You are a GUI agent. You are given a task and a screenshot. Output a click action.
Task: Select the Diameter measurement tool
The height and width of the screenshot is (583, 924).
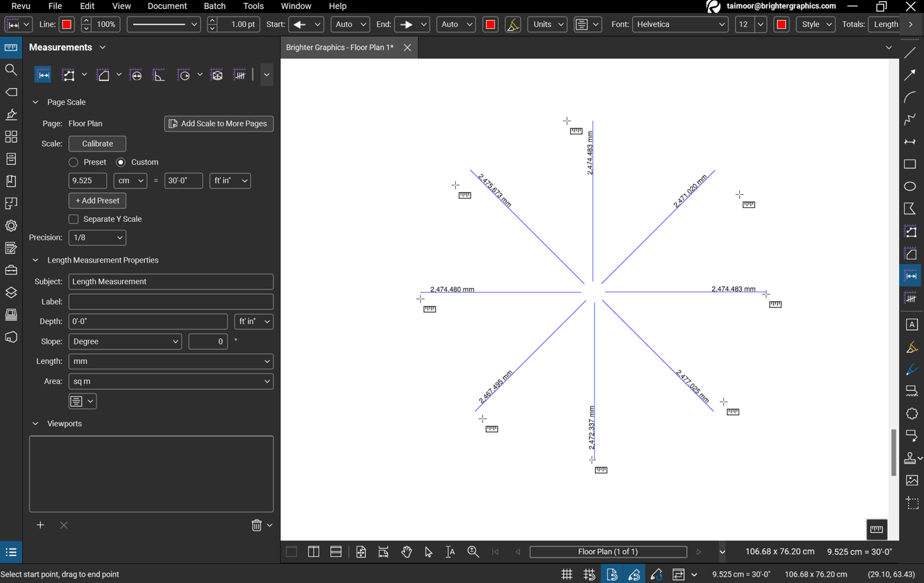(x=135, y=74)
